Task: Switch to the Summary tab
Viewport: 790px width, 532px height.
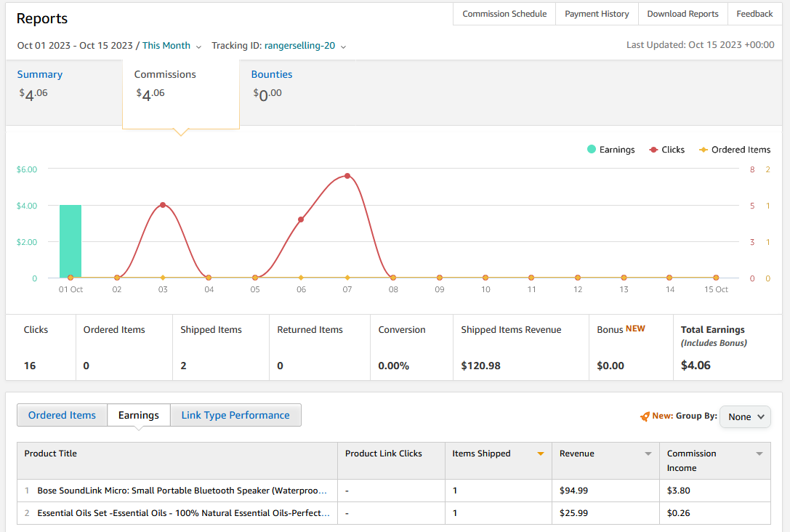Action: point(40,75)
